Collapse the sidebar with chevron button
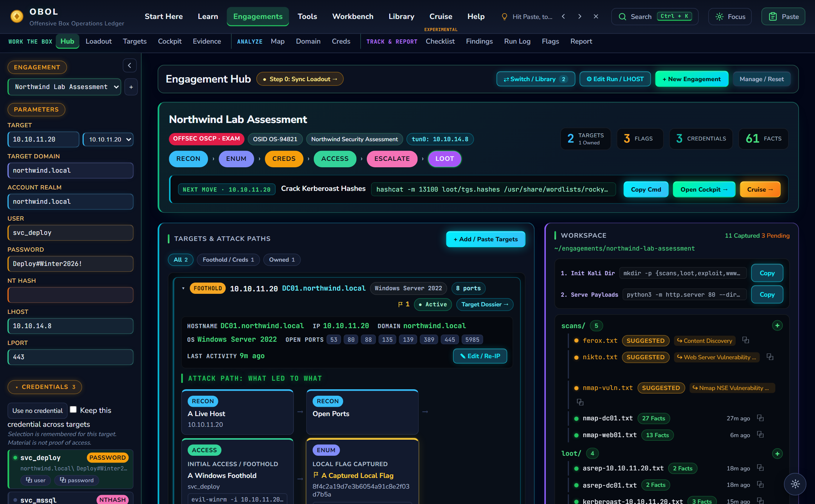The image size is (815, 504). (130, 65)
